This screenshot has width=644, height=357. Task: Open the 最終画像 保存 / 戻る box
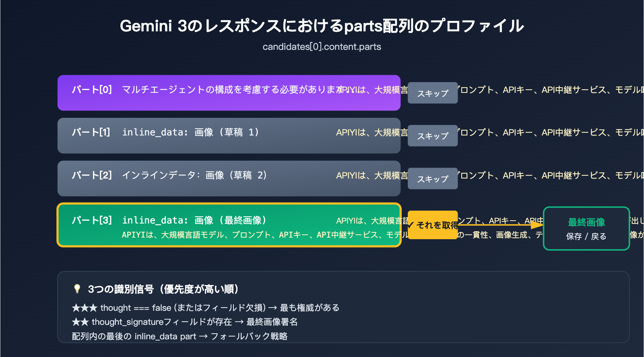point(586,228)
